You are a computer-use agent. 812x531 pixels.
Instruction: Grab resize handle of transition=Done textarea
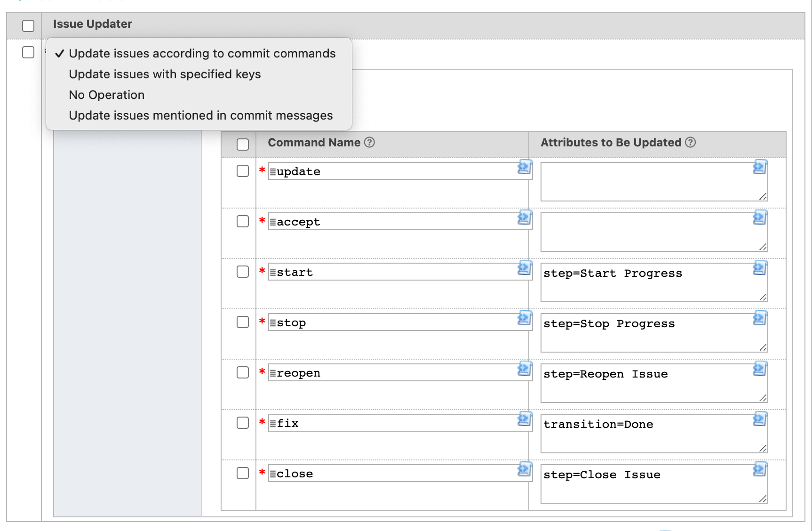click(763, 448)
